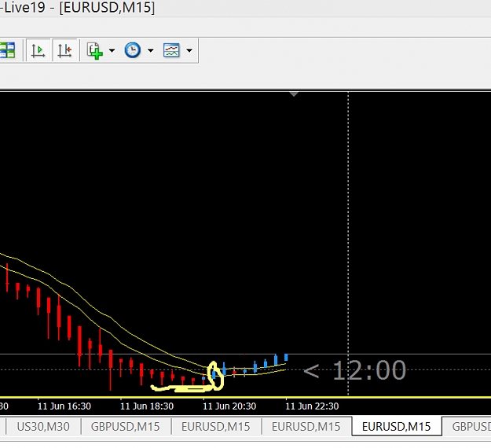
Task: Click the tile windows icon in toolbar
Action: 7,50
